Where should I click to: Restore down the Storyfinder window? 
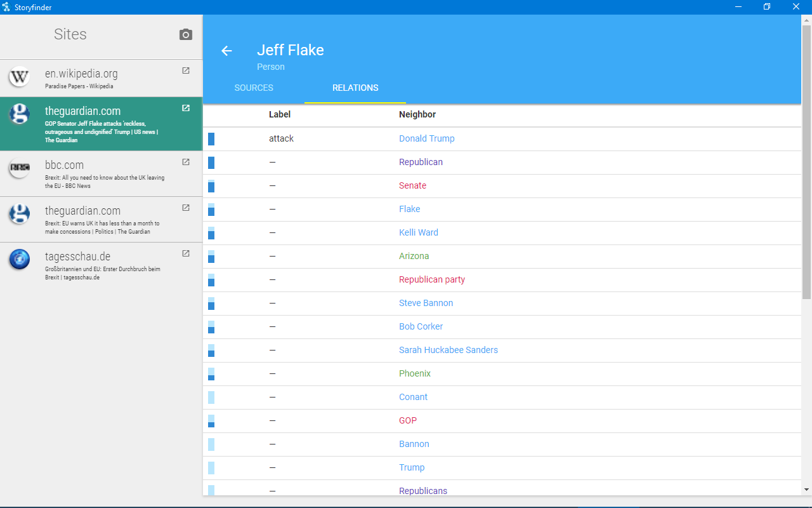(x=767, y=7)
